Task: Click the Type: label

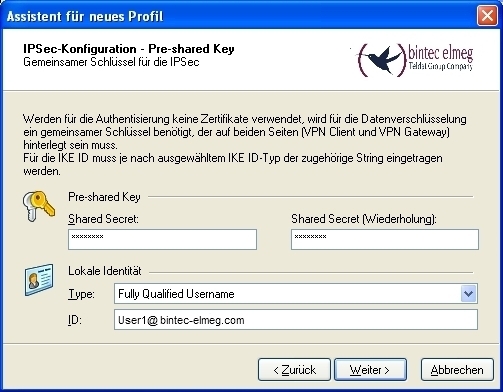Action: (x=82, y=294)
